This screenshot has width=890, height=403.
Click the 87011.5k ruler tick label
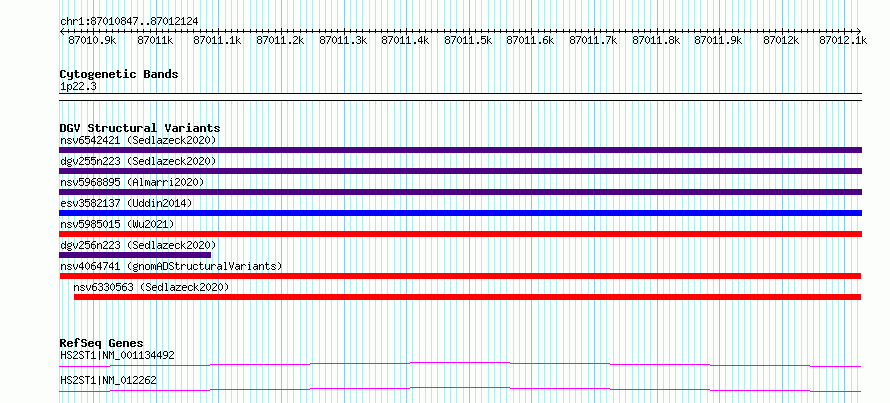click(468, 40)
